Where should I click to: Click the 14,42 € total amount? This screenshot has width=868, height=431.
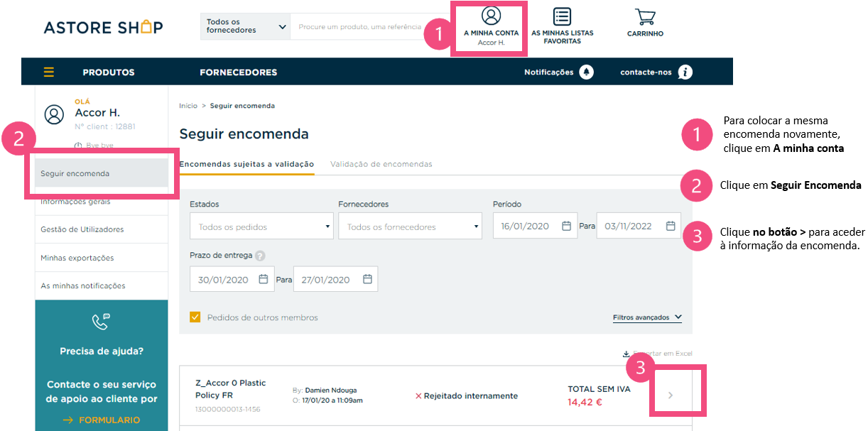[x=585, y=402]
